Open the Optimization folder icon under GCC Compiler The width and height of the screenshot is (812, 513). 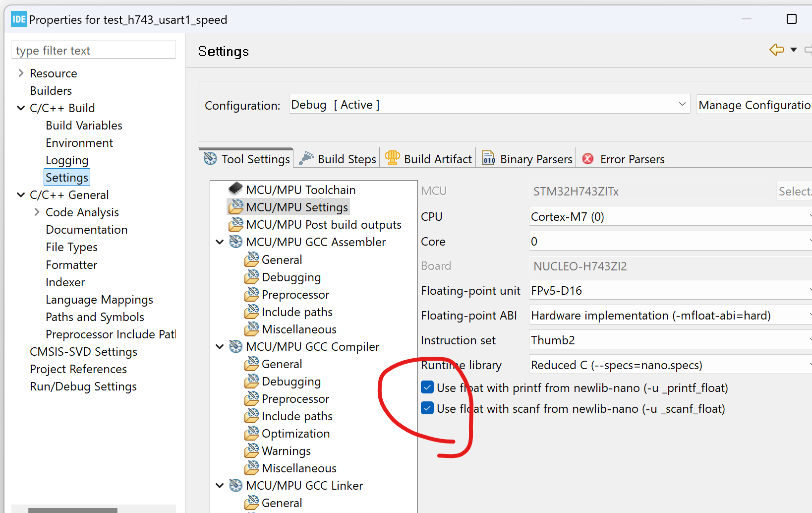(252, 433)
